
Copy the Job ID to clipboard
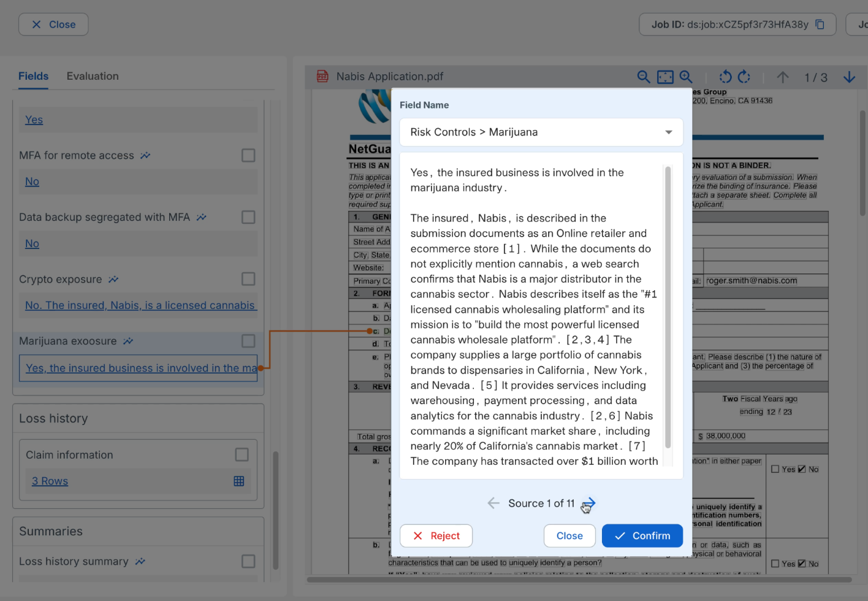[x=820, y=25]
